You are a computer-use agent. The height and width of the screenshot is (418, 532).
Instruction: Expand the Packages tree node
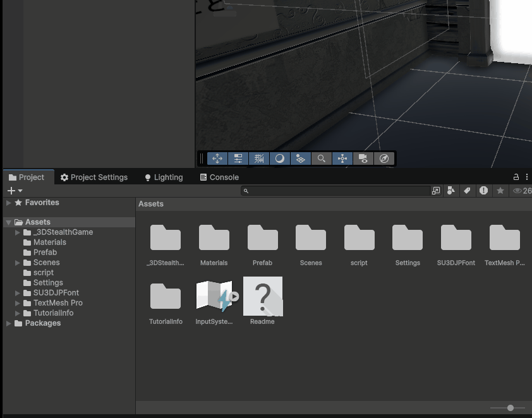9,323
